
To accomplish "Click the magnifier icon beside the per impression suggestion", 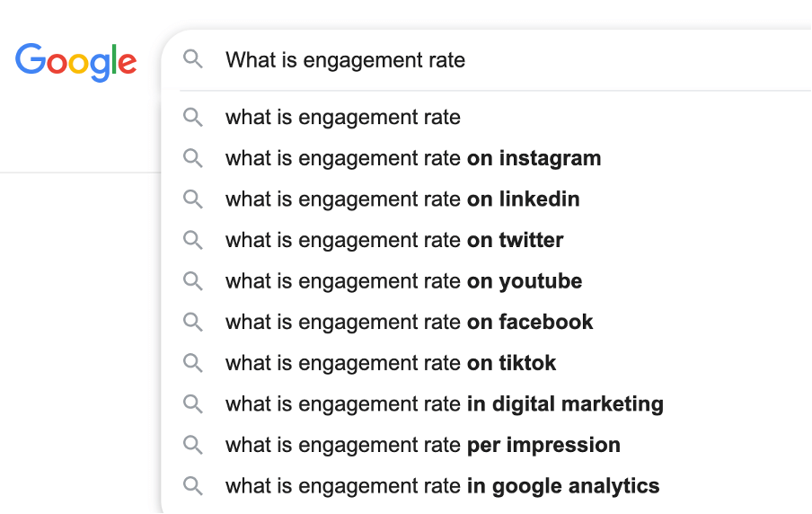I will click(x=193, y=445).
